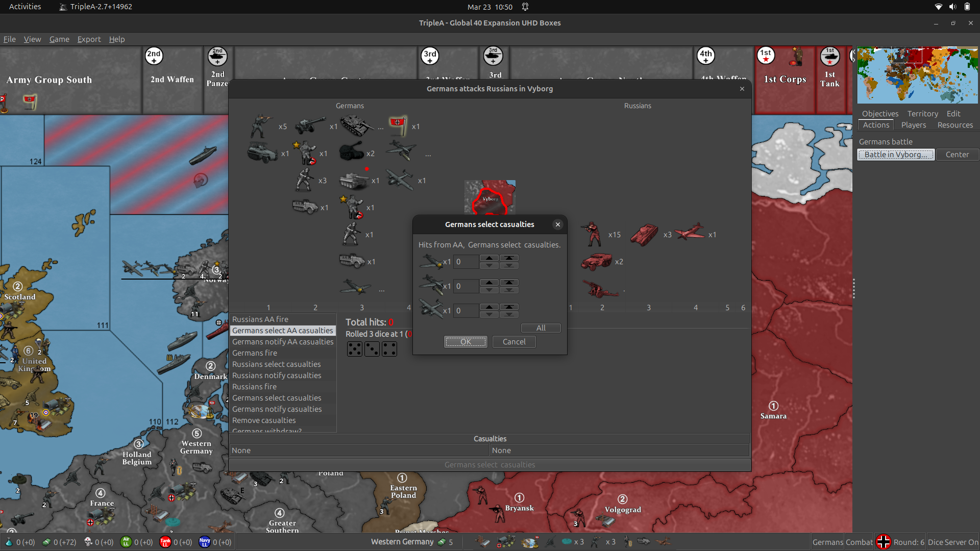Click the PUs money icon showing 0 (+72)

pyautogui.click(x=45, y=542)
